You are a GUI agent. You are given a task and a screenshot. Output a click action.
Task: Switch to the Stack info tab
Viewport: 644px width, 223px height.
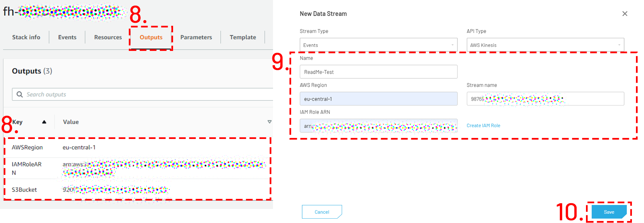[26, 37]
